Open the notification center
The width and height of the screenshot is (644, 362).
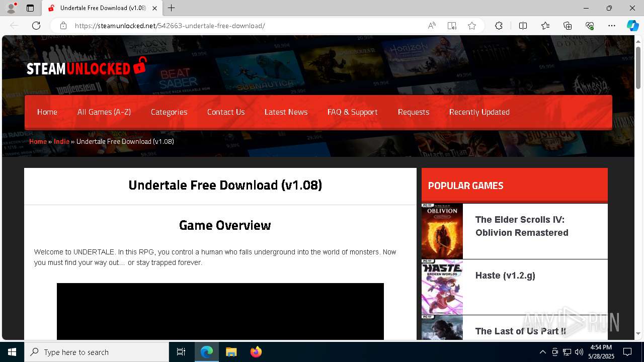tap(627, 352)
